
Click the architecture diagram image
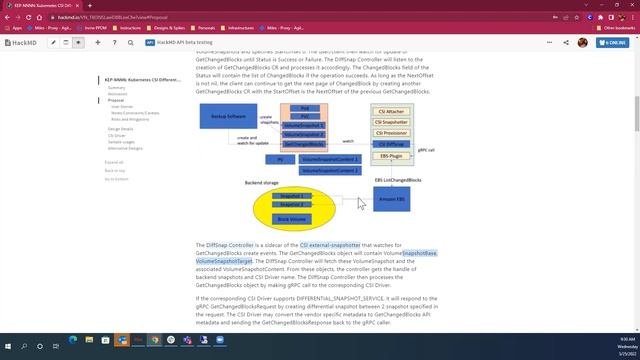pyautogui.click(x=317, y=167)
